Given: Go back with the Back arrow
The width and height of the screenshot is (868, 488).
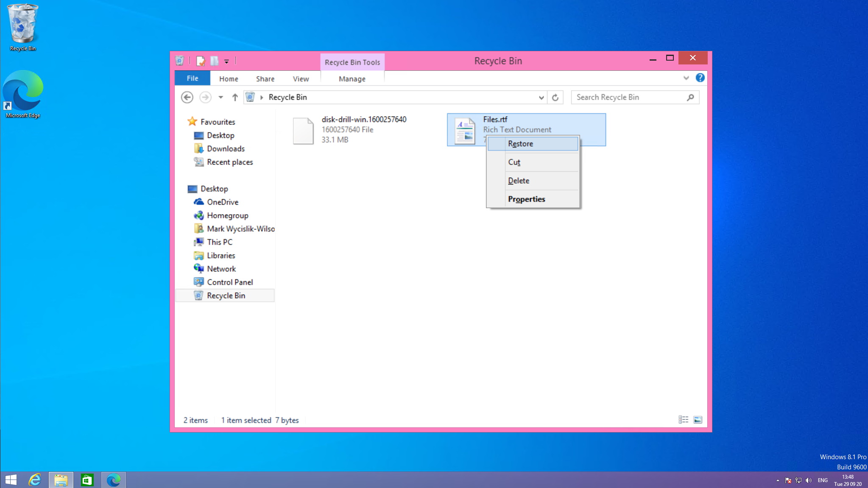Looking at the screenshot, I should click(187, 98).
